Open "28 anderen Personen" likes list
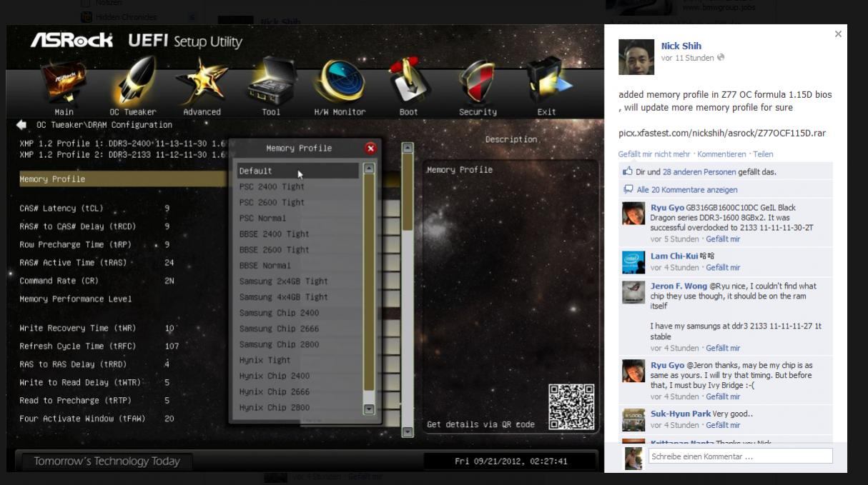 [x=699, y=171]
